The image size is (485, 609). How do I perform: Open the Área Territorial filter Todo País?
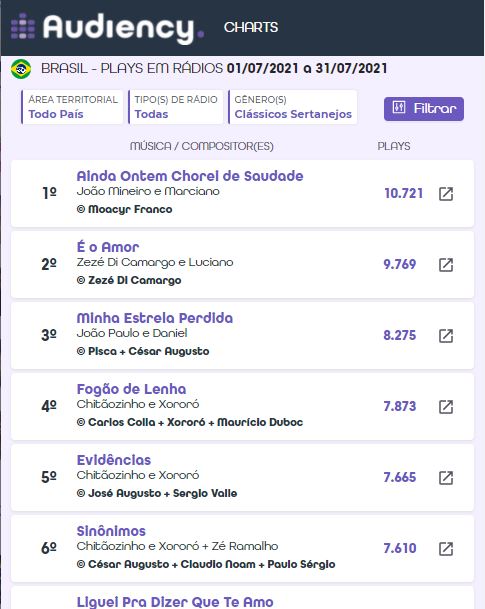(72, 107)
